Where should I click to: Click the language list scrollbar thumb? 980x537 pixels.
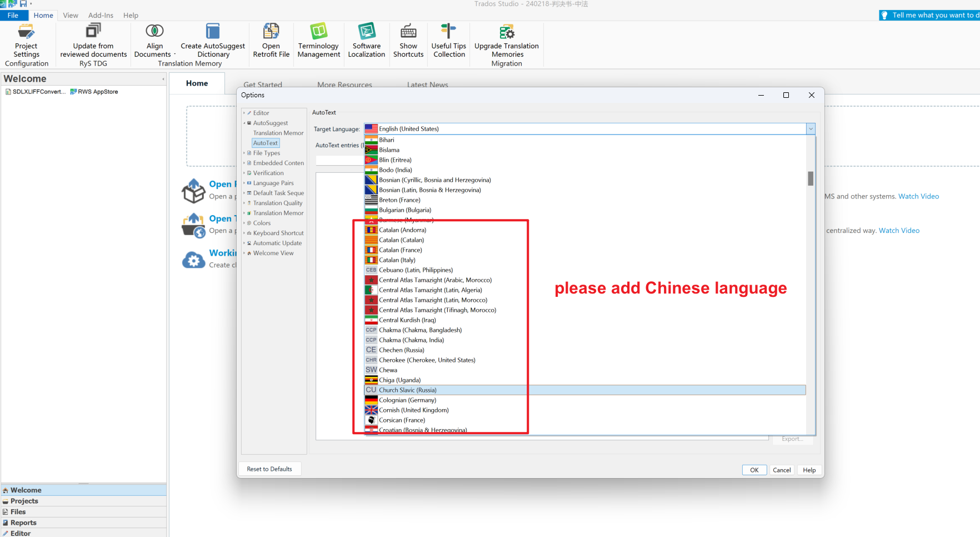[811, 178]
